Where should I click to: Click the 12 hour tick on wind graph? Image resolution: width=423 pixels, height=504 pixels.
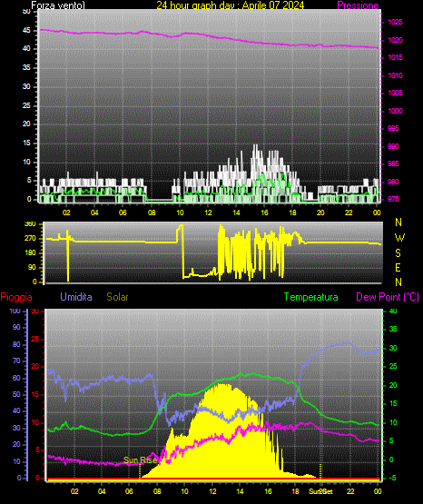[x=208, y=212]
